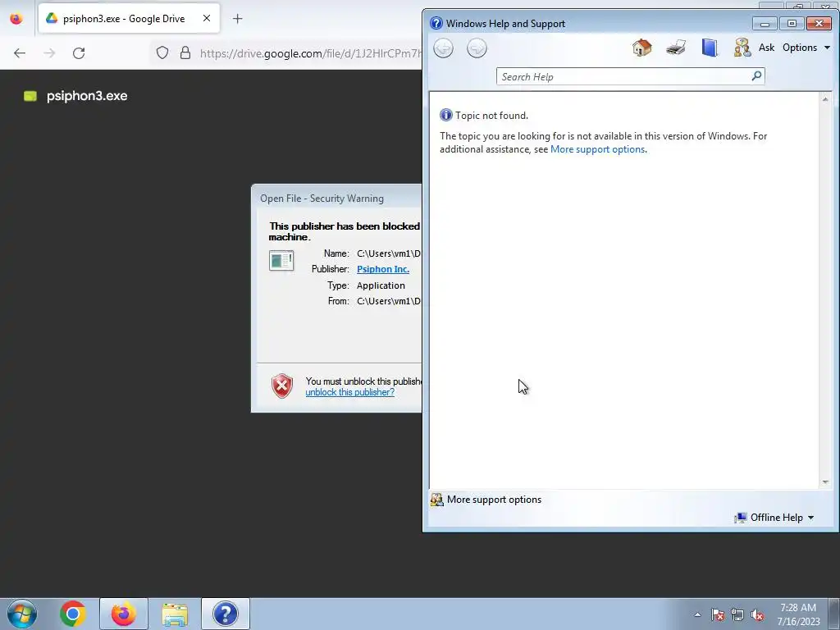Click More support options at bottom of Help
This screenshot has height=630, width=840.
click(494, 500)
